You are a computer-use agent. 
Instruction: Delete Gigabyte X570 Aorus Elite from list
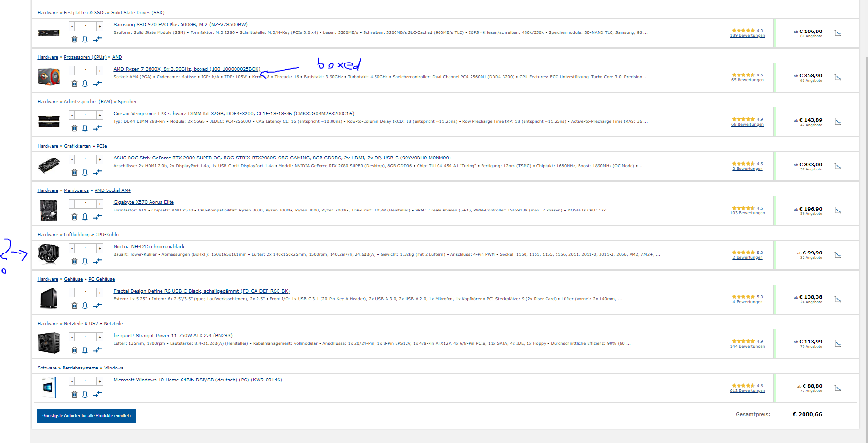[x=75, y=217]
